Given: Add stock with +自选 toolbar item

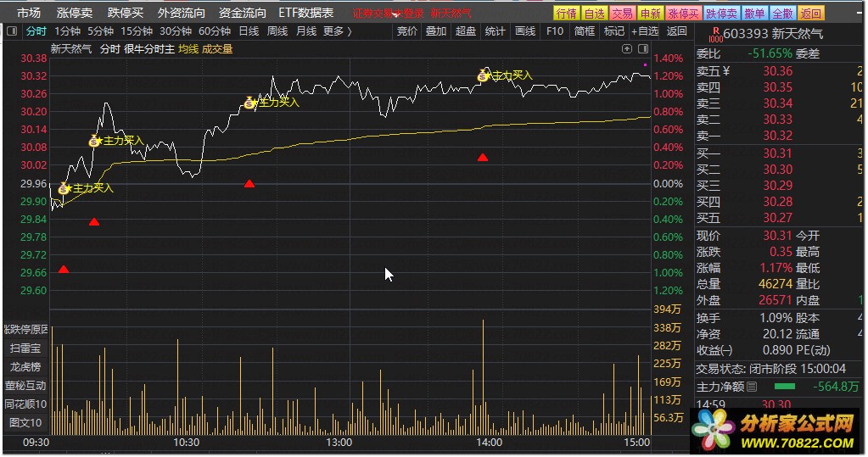Looking at the screenshot, I should 645,31.
